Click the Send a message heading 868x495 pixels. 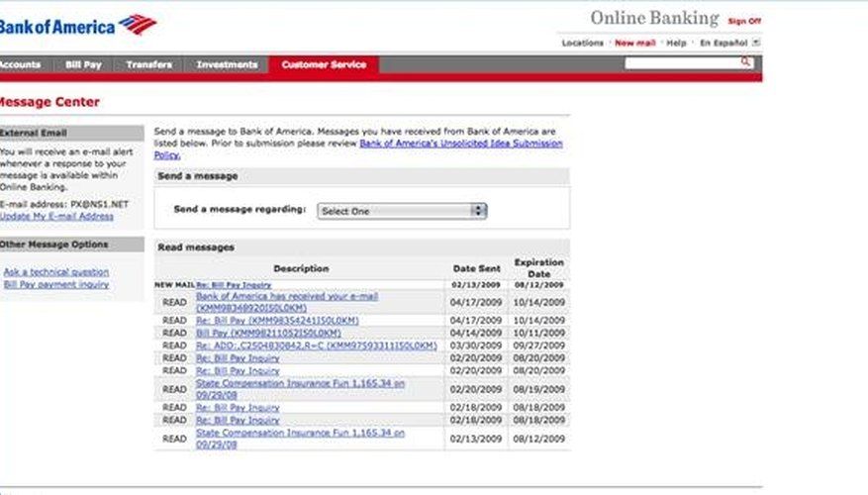click(198, 176)
